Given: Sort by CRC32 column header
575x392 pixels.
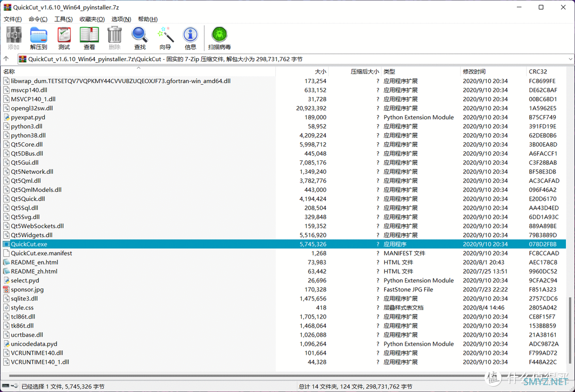Looking at the screenshot, I should [x=546, y=71].
